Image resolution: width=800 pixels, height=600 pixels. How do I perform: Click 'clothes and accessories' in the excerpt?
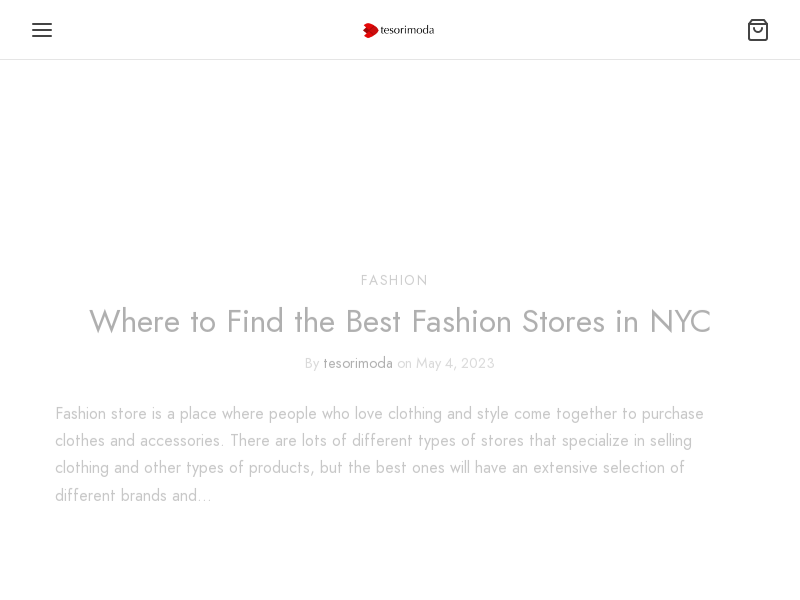point(138,441)
